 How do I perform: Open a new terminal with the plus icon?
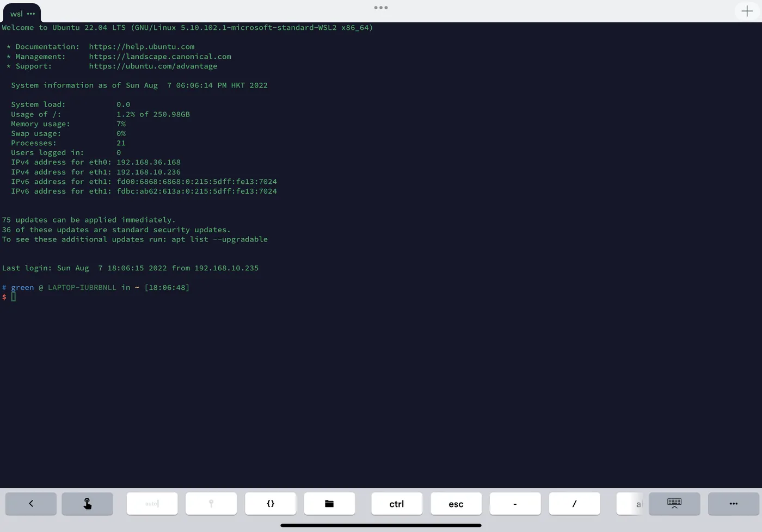pos(747,11)
